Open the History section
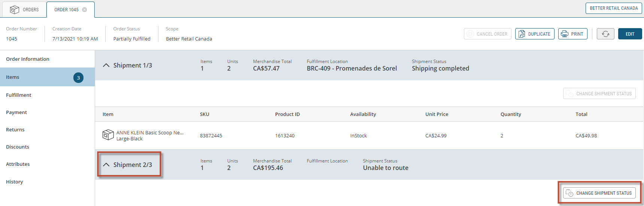Screen dimensions: 644x206 [x=15, y=182]
